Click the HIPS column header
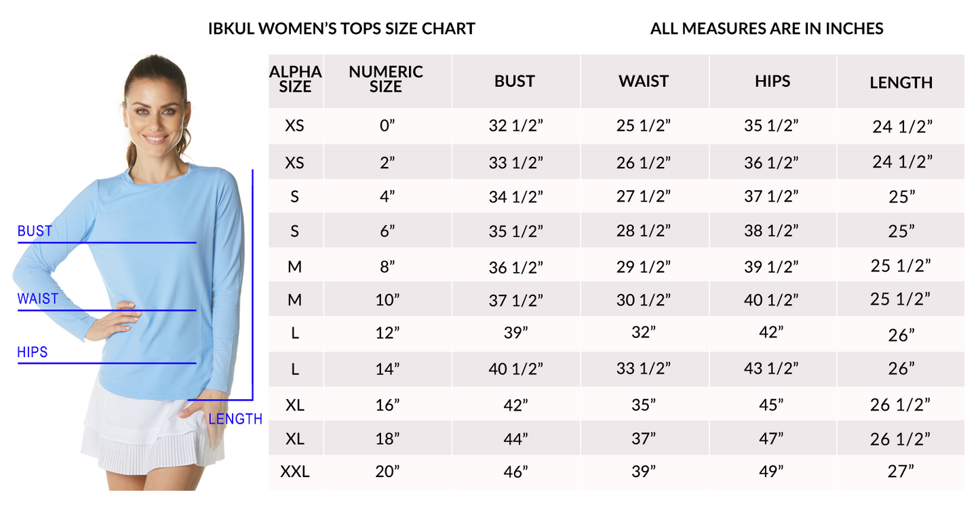 click(772, 81)
